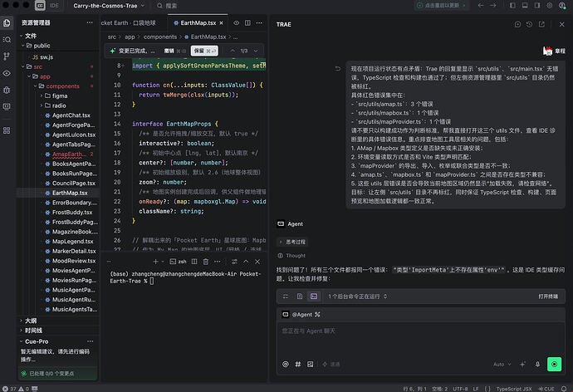
Task: Toggle the task list icon in chat toolbar
Action: point(286,296)
